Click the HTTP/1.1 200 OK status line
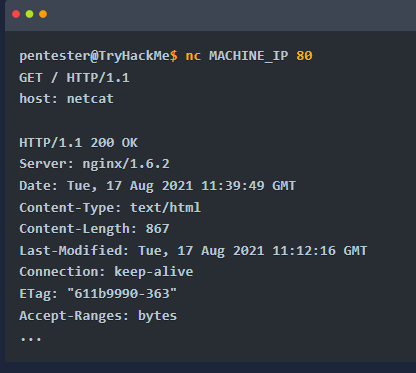Screen dimensions: 416x373 point(78,143)
